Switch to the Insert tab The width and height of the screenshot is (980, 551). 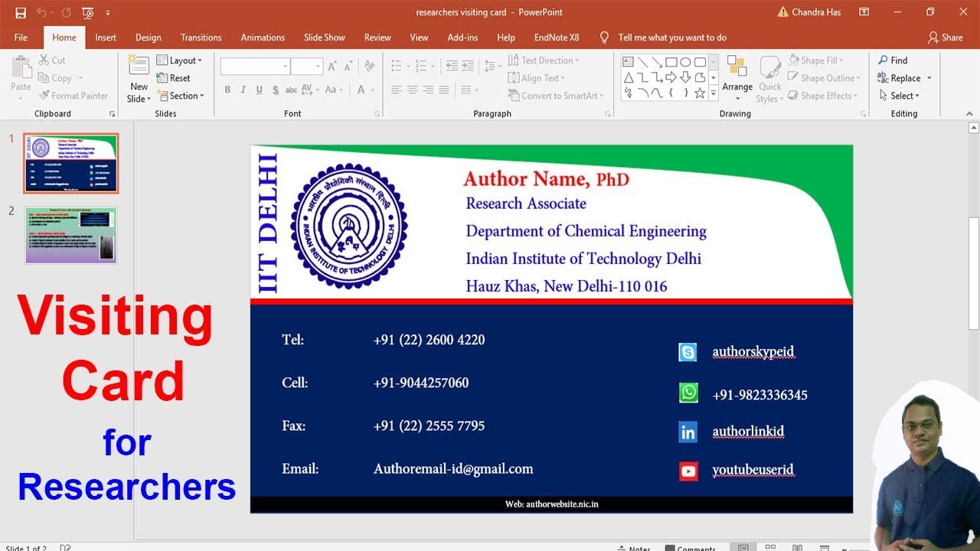click(x=106, y=37)
